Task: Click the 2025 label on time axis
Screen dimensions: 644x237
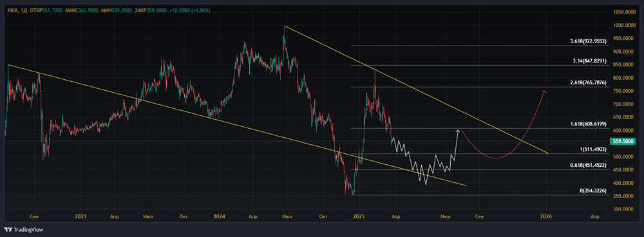Action: 359,216
